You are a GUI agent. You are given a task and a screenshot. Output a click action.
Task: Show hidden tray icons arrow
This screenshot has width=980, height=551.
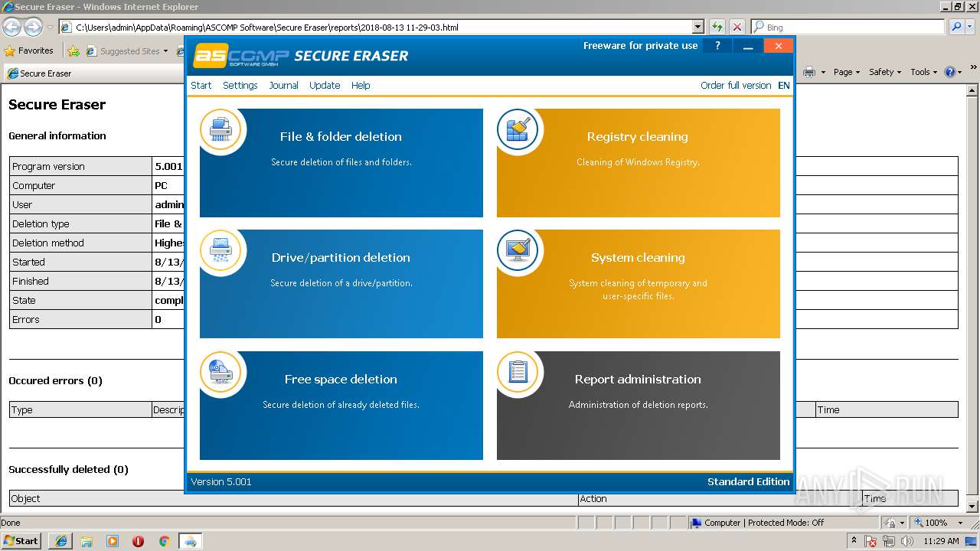coord(854,541)
